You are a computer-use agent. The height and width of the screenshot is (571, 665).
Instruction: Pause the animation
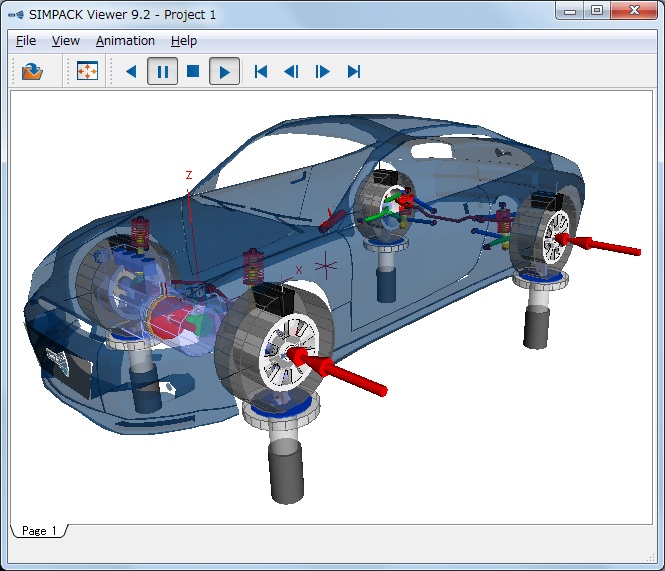point(162,71)
